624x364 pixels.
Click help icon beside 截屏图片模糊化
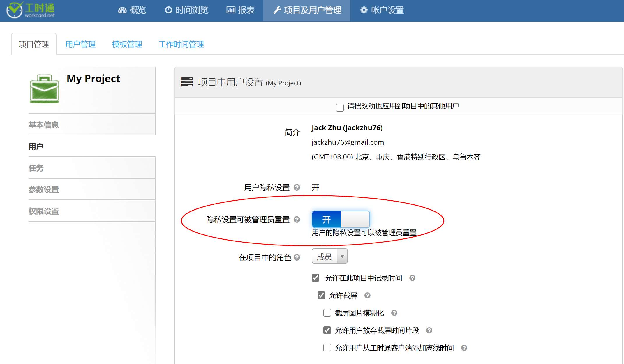[x=394, y=313]
